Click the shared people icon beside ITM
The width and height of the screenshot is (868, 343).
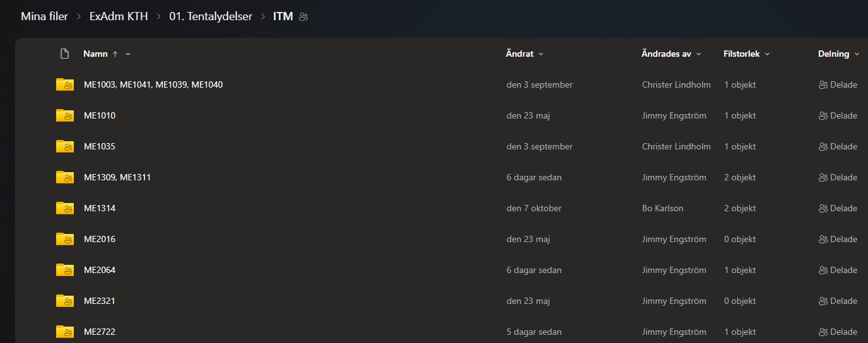click(303, 17)
